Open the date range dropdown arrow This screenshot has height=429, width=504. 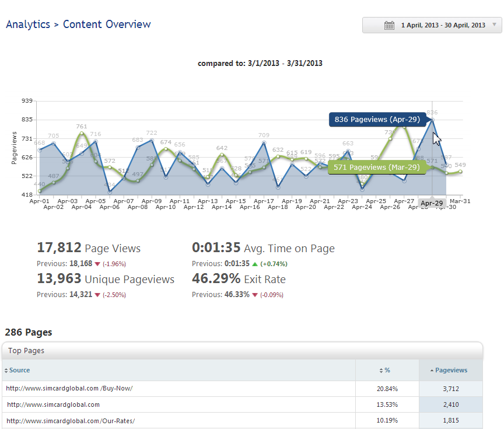pyautogui.click(x=494, y=25)
